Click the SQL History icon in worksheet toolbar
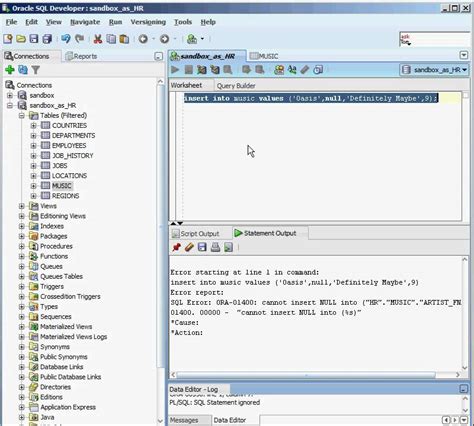 point(318,69)
